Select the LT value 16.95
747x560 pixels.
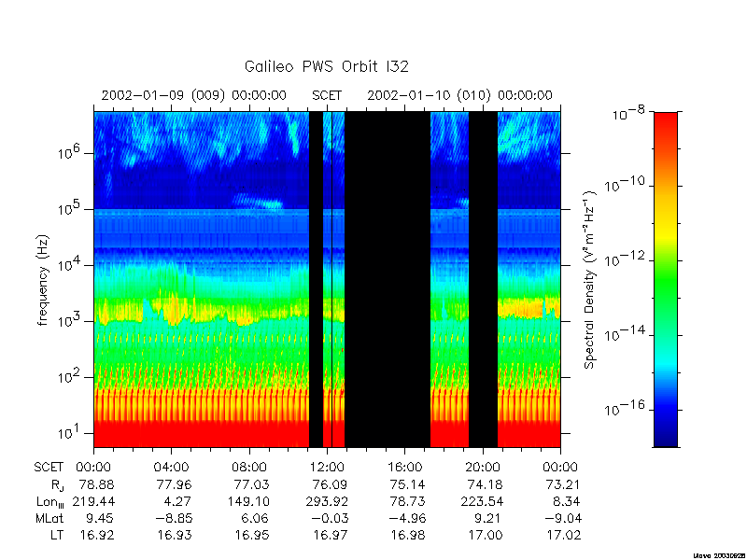pyautogui.click(x=251, y=535)
